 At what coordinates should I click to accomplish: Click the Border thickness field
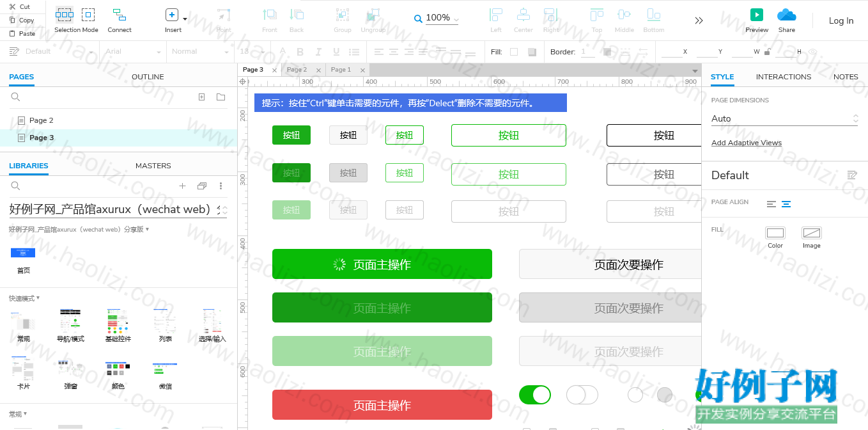click(x=587, y=52)
